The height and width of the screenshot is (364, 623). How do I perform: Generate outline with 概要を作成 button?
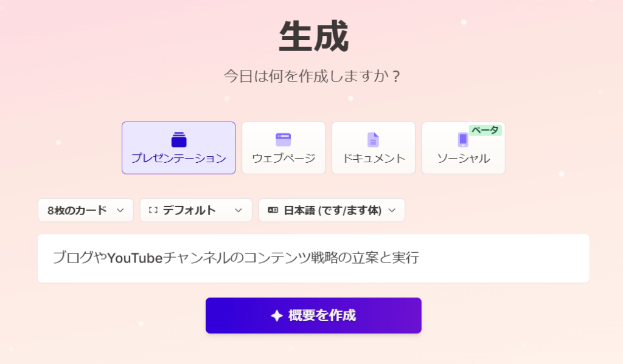pyautogui.click(x=313, y=315)
